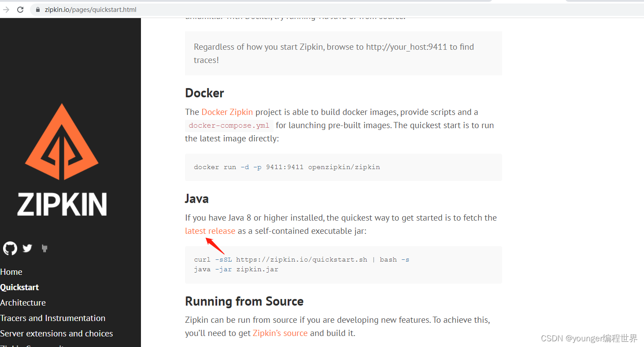644x347 pixels.
Task: Reload the page with refresh icon
Action: coord(20,10)
